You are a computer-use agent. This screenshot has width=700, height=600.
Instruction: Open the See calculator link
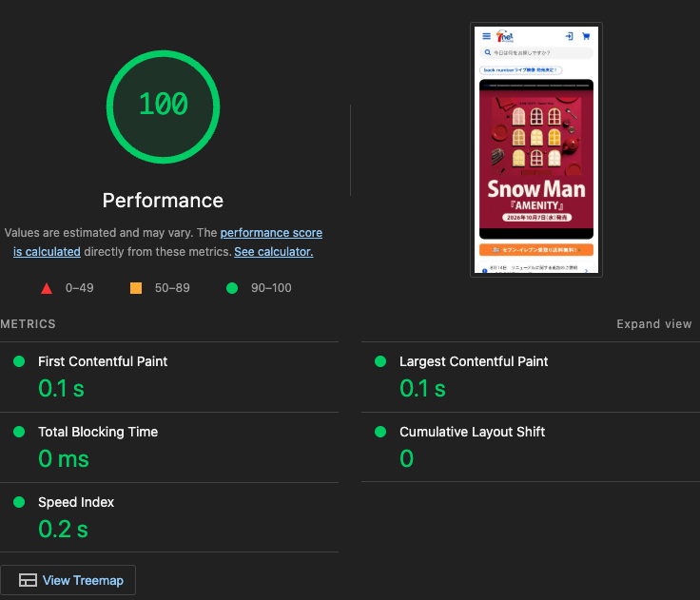274,252
